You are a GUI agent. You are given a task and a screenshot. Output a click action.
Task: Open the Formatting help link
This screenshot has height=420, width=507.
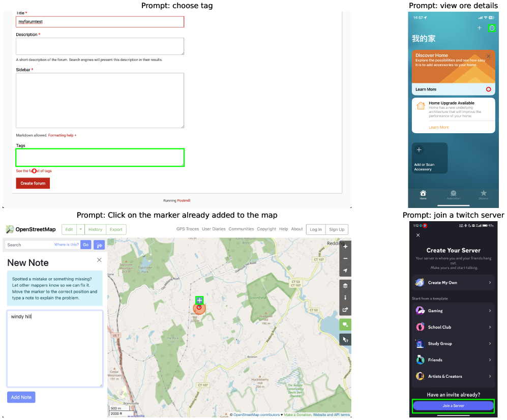click(x=62, y=135)
